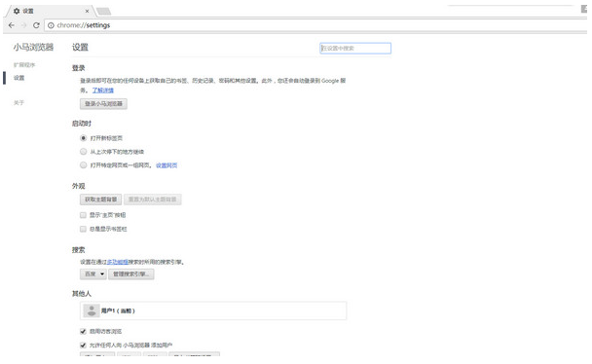
Task: Open a new tab with the new-tab button
Action: tap(103, 12)
